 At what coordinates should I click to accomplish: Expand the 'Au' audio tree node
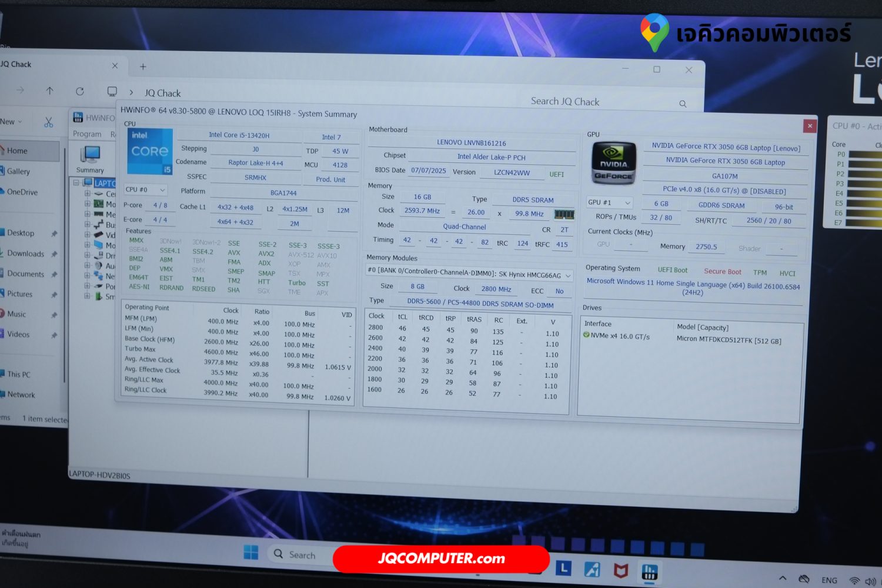87,265
